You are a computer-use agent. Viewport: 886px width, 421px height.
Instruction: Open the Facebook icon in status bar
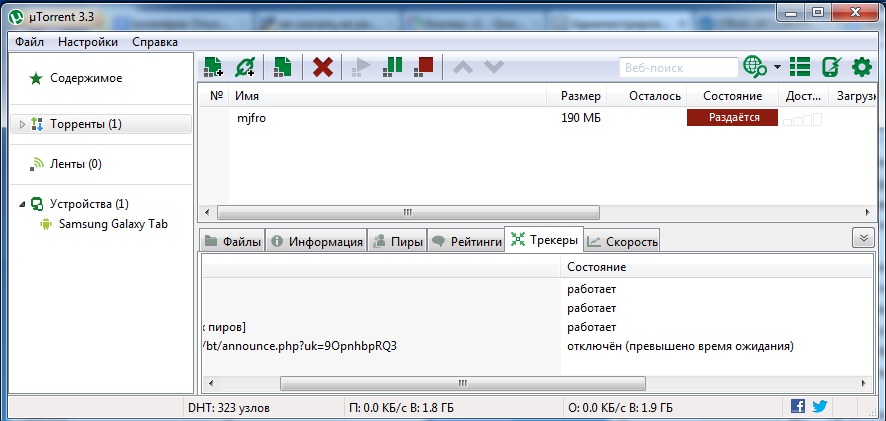coord(798,406)
